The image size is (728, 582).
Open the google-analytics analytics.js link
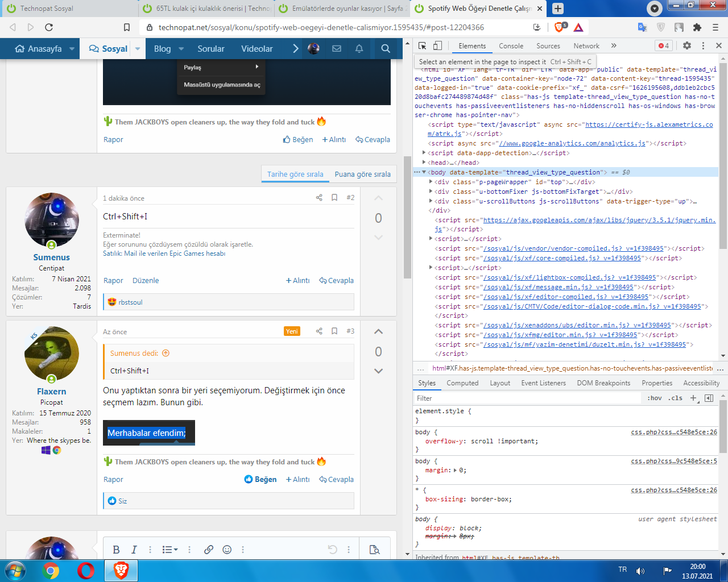coord(572,143)
